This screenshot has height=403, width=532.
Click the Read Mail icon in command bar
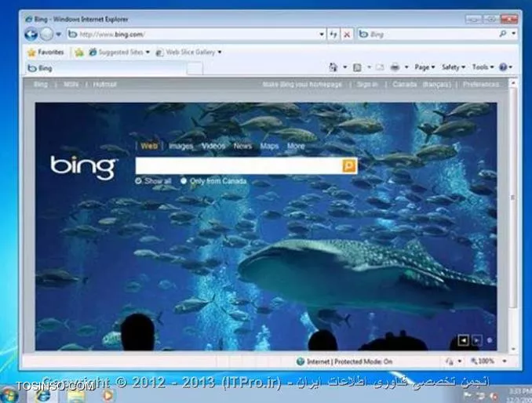(380, 67)
